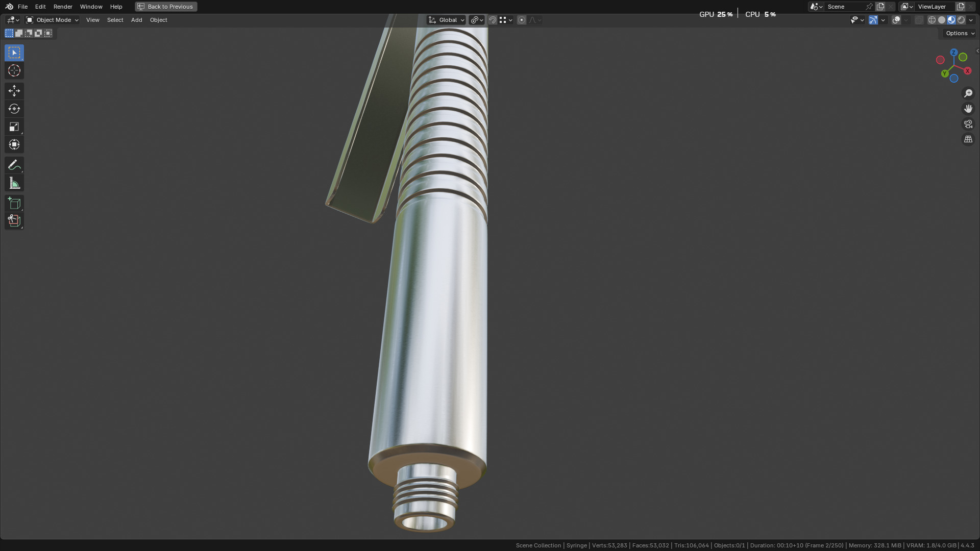Pin the Scene with pin icon

click(869, 7)
